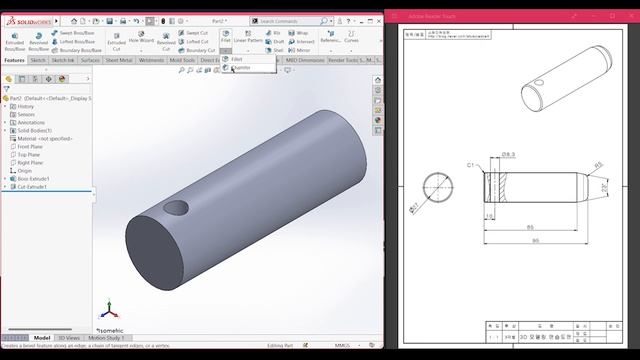Open the FeatureManager design tree tab
The height and width of the screenshot is (360, 640).
point(9,79)
